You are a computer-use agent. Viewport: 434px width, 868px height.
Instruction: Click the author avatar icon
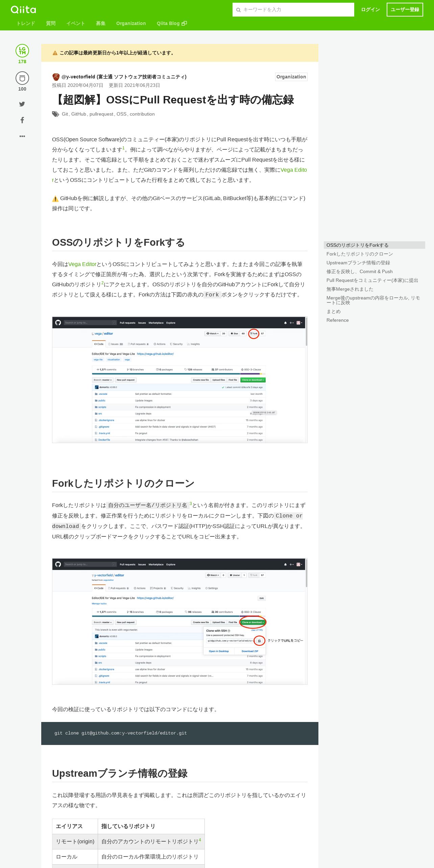click(56, 77)
